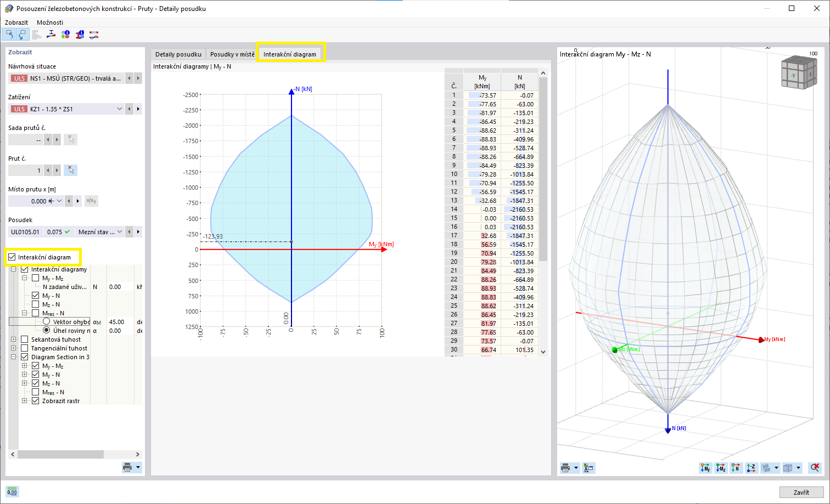
Task: Click the navigation cube in the 3D view
Action: click(799, 72)
